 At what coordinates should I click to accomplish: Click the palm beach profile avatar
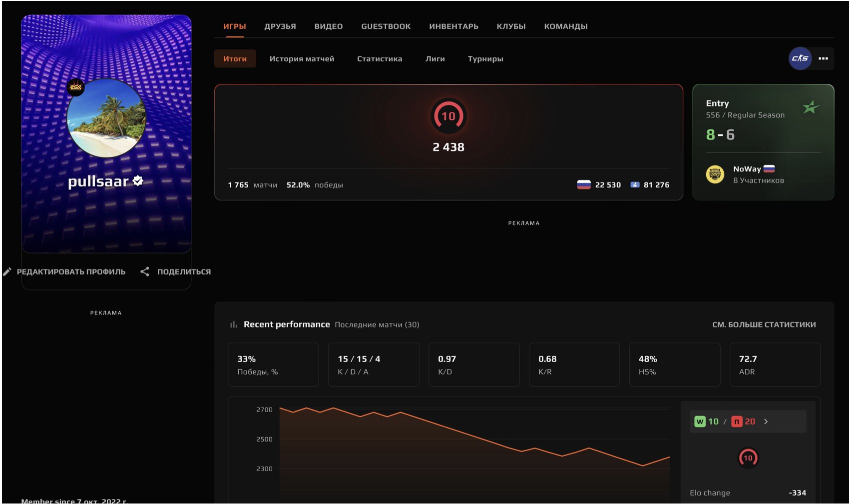click(x=106, y=118)
